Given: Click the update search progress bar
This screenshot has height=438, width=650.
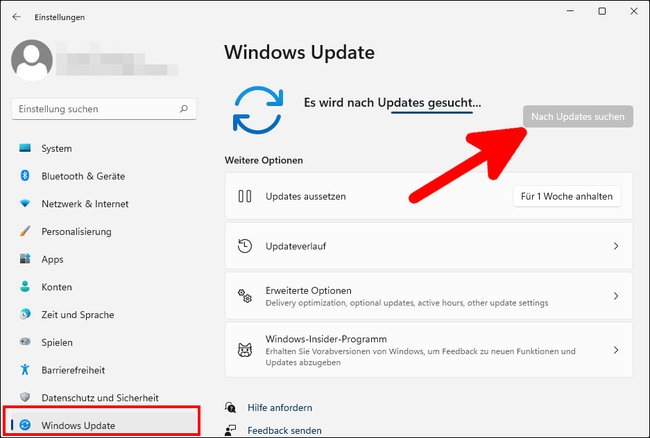Looking at the screenshot, I should 432,112.
